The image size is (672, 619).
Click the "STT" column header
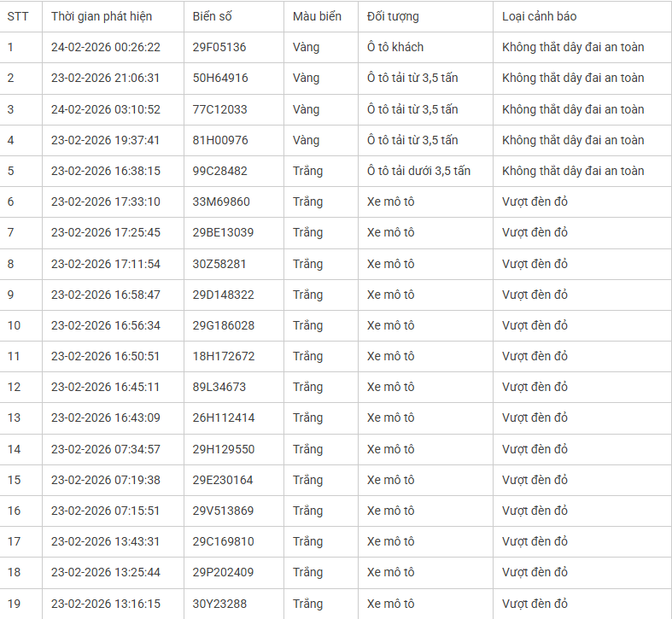(x=18, y=16)
